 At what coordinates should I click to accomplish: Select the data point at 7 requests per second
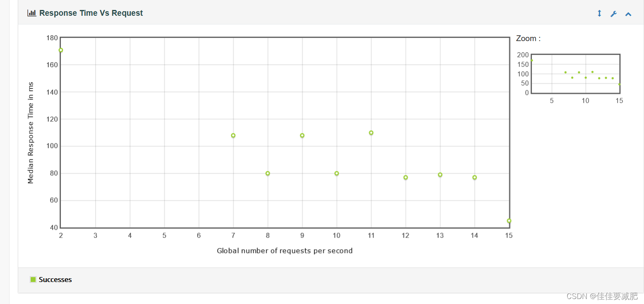pos(233,136)
